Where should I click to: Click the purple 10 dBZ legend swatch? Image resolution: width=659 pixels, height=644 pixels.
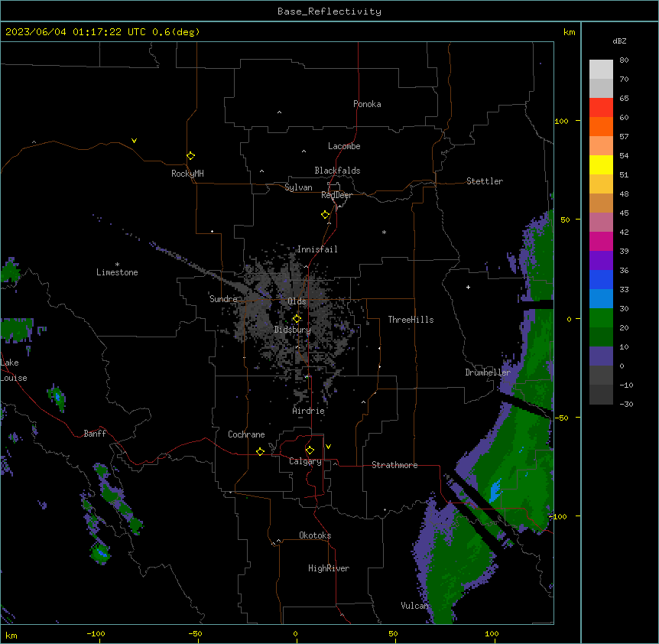coord(601,356)
